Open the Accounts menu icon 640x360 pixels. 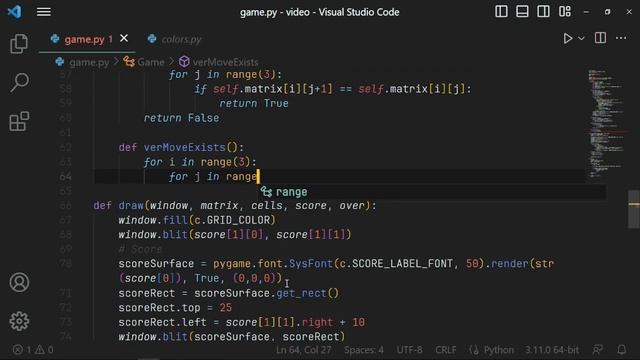pos(19,282)
